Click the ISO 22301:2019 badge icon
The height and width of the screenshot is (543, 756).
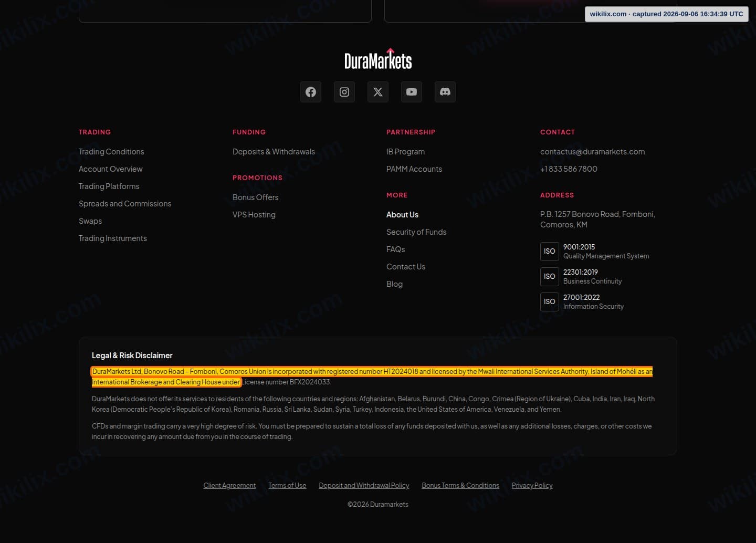coord(550,277)
